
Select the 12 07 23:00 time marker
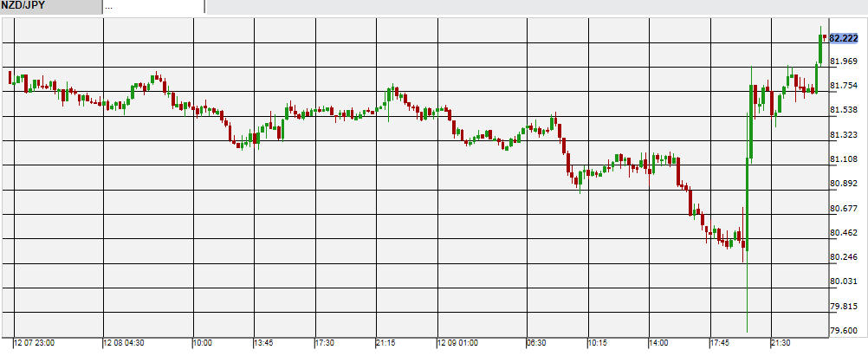[x=35, y=343]
